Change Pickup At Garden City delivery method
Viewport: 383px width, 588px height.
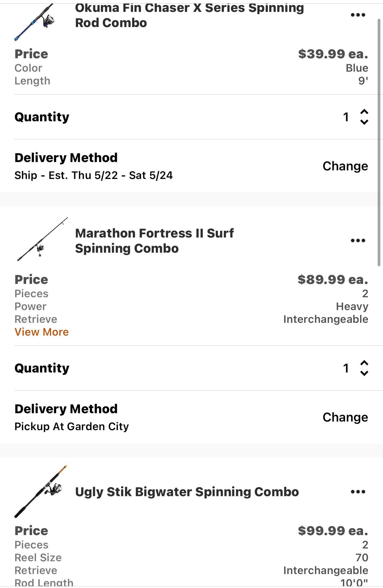tap(345, 417)
